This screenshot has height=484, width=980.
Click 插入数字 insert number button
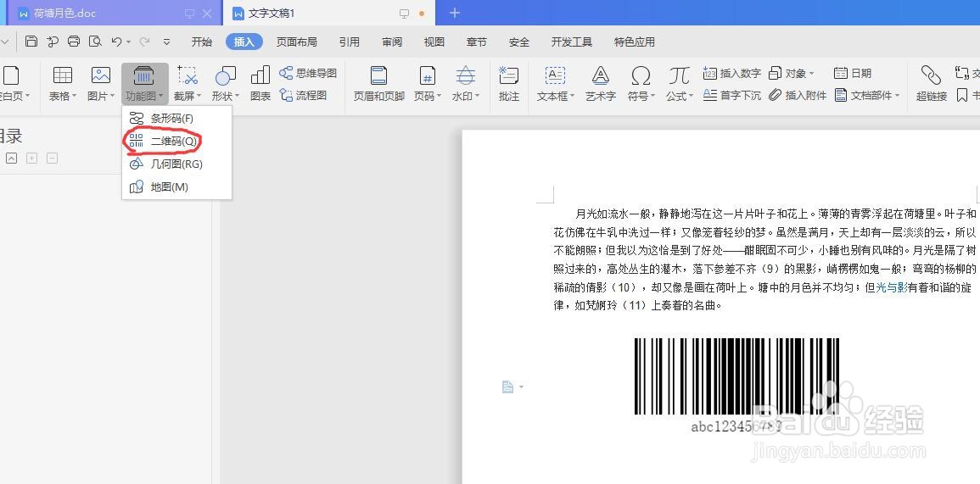tap(732, 73)
